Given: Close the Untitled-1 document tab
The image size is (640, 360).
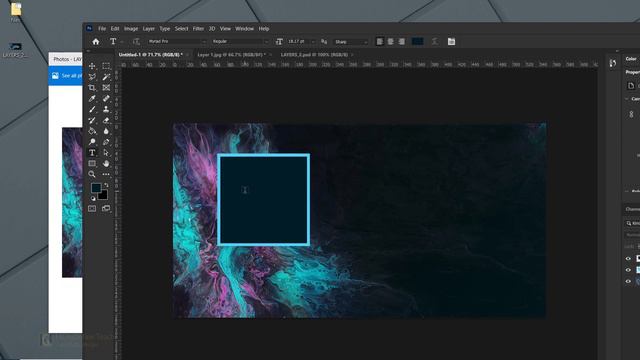Looking at the screenshot, I should [187, 55].
